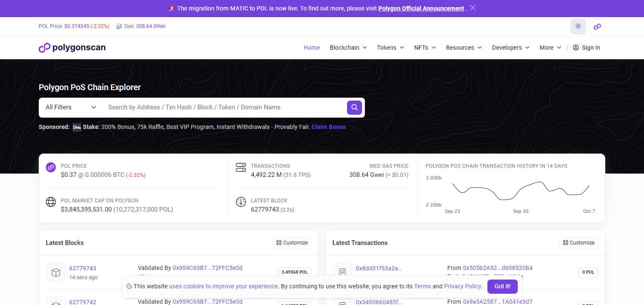Image resolution: width=644 pixels, height=305 pixels.
Task: Open transaction 0x8dd31f53a2a...
Action: point(379,268)
